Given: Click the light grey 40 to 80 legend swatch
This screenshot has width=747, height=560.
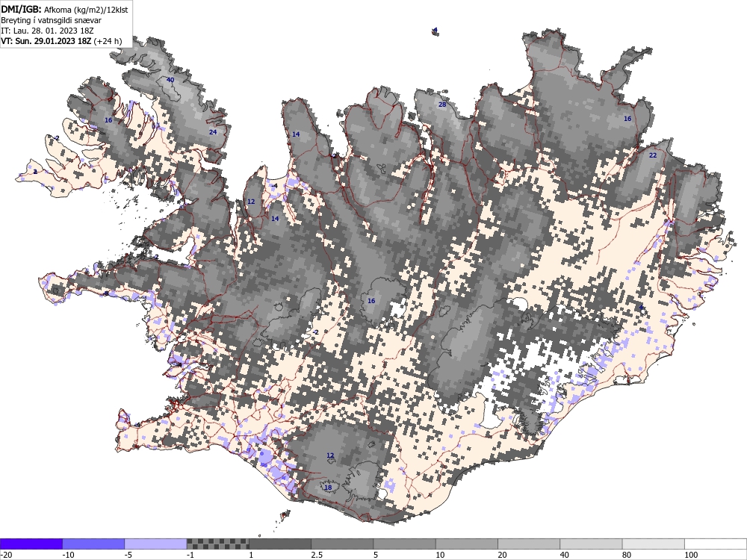Looking at the screenshot, I should [591, 544].
